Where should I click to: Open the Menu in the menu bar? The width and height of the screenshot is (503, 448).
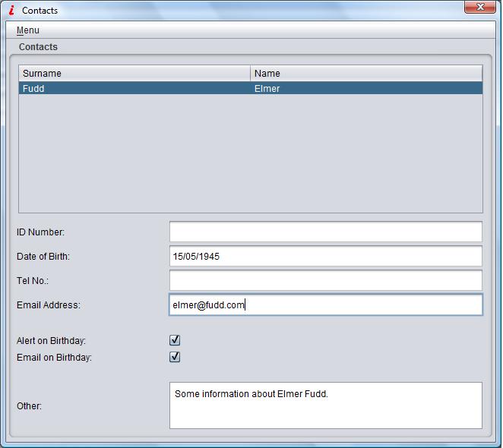pyautogui.click(x=28, y=30)
